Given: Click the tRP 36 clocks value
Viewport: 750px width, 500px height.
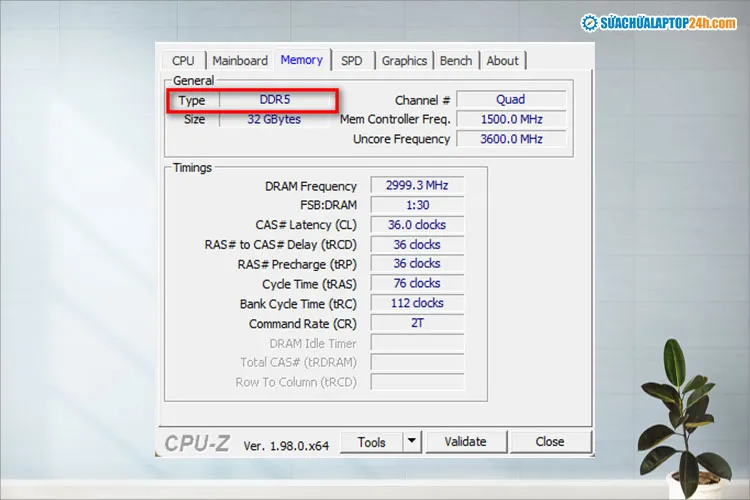Looking at the screenshot, I should click(417, 264).
